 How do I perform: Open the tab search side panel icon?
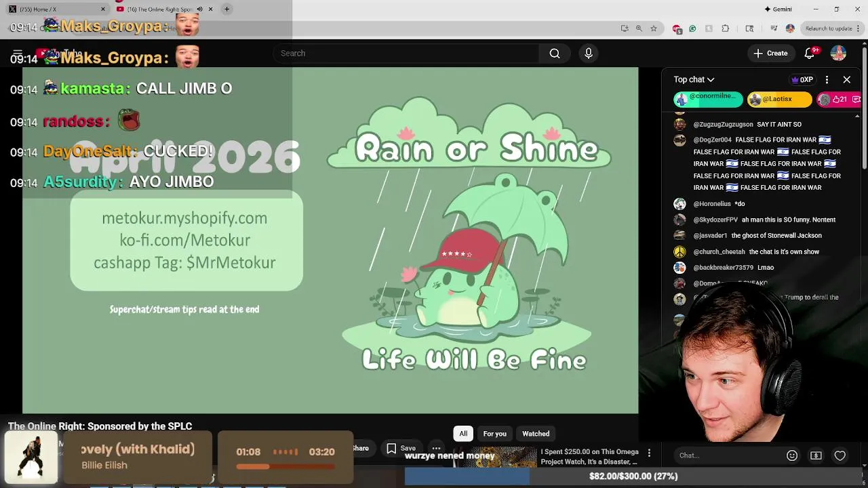tap(749, 28)
